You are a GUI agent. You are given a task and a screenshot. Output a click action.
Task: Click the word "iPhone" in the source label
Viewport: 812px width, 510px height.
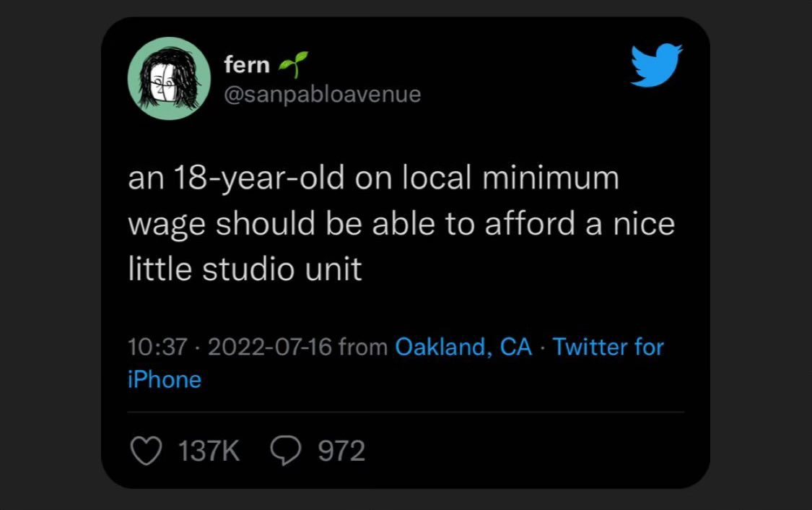click(x=165, y=379)
